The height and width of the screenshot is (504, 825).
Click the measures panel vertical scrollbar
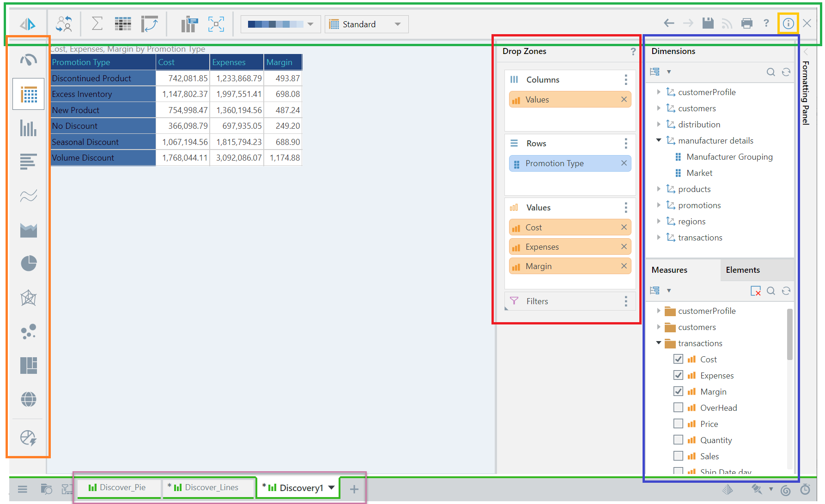pos(790,334)
